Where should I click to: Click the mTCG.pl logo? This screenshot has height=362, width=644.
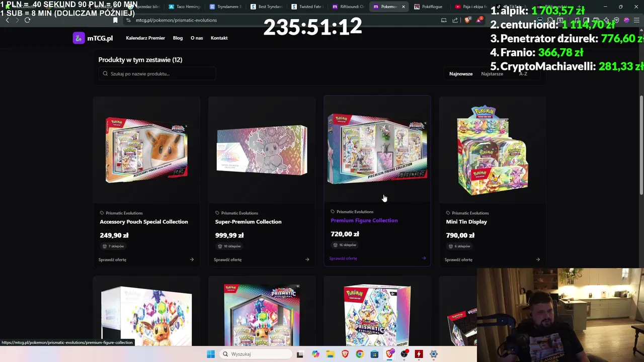point(93,38)
